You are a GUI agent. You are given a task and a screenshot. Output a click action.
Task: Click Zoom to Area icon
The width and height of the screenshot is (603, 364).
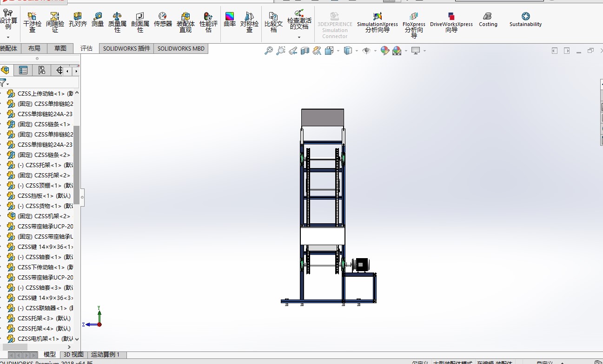pos(281,51)
